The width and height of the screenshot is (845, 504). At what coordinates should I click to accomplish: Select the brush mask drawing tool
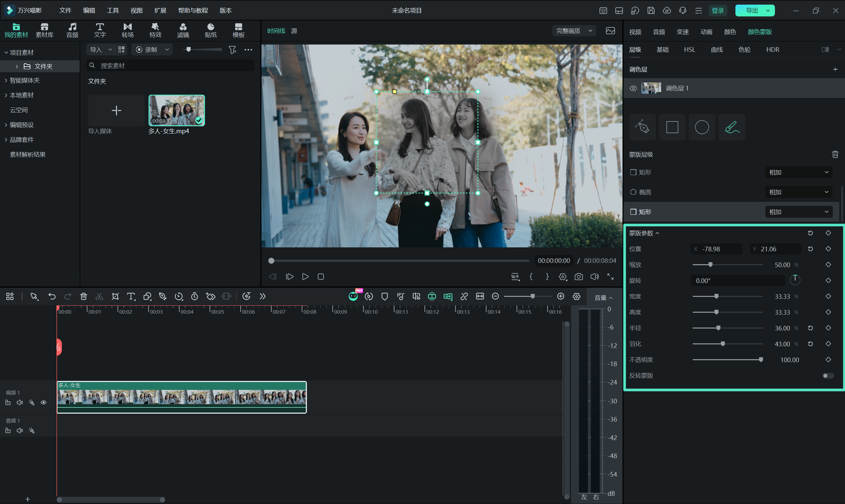point(731,127)
